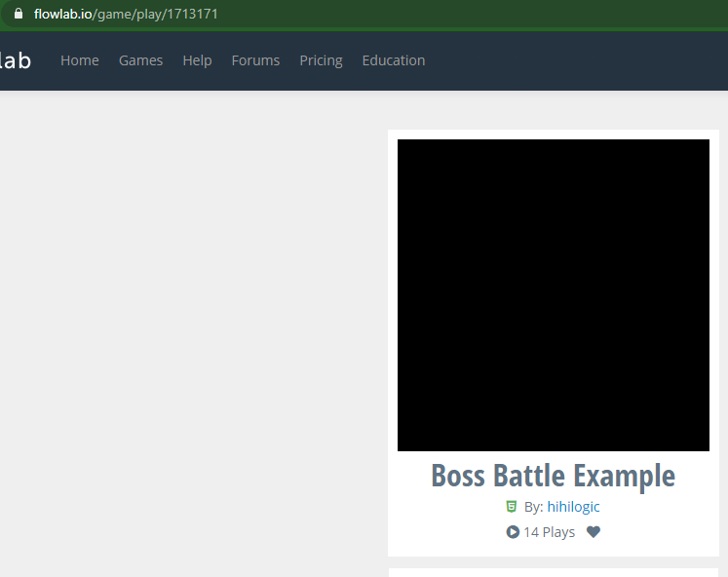Click the Boss Battle Example title
Viewport: 728px width, 577px height.
[x=553, y=476]
